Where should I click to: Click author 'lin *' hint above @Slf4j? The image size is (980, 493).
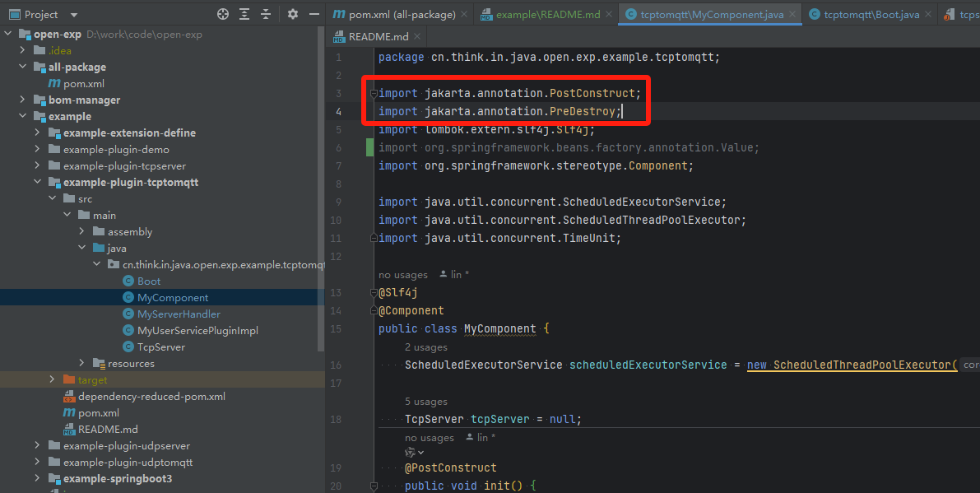coord(454,275)
